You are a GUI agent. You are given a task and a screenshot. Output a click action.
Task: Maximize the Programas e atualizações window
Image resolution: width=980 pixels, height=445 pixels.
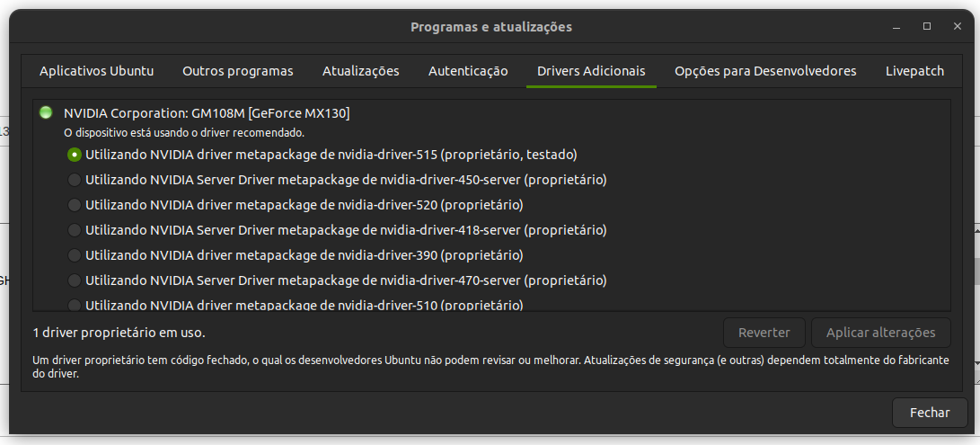pyautogui.click(x=927, y=26)
